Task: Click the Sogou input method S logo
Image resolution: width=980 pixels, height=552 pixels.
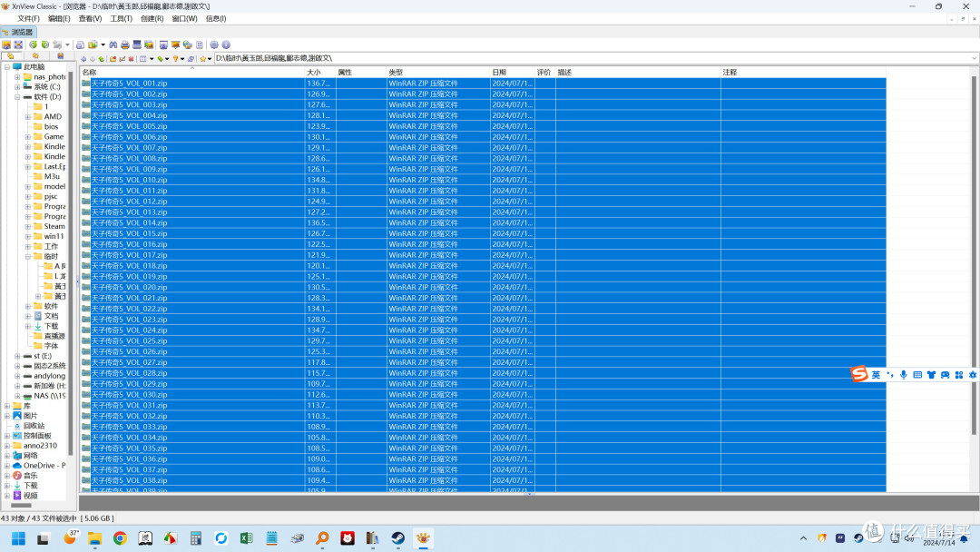Action: (859, 374)
